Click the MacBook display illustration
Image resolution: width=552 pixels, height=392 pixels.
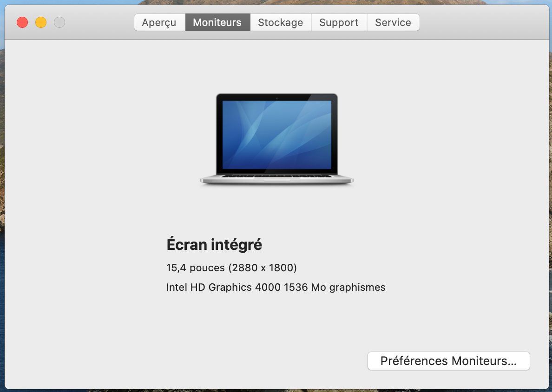277,139
